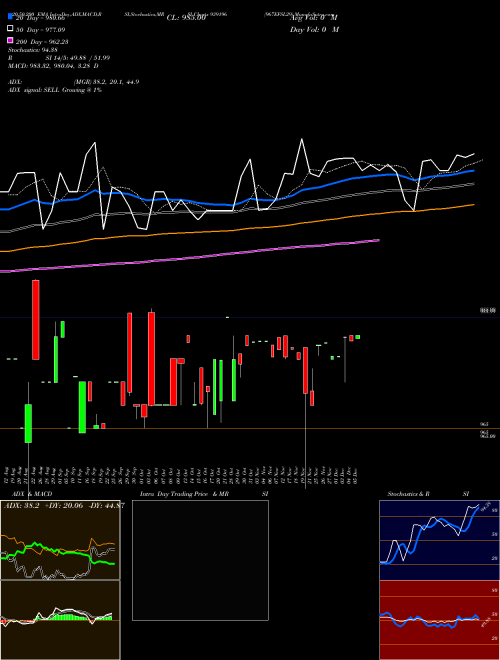
Task: Click the blue 20 Day legend swatch
Action: click(x=10, y=16)
